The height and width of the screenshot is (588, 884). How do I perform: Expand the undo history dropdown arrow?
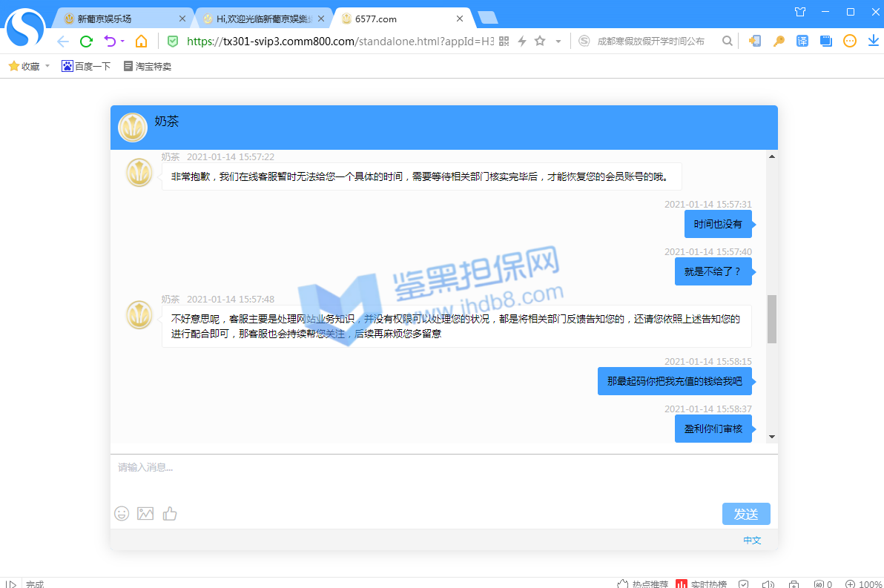tap(122, 42)
